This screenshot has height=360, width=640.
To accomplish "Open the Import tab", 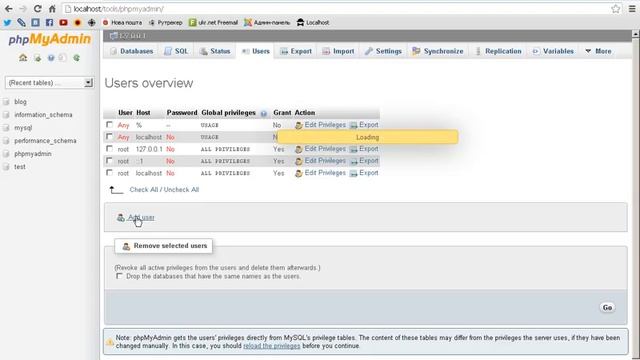I will coord(338,51).
